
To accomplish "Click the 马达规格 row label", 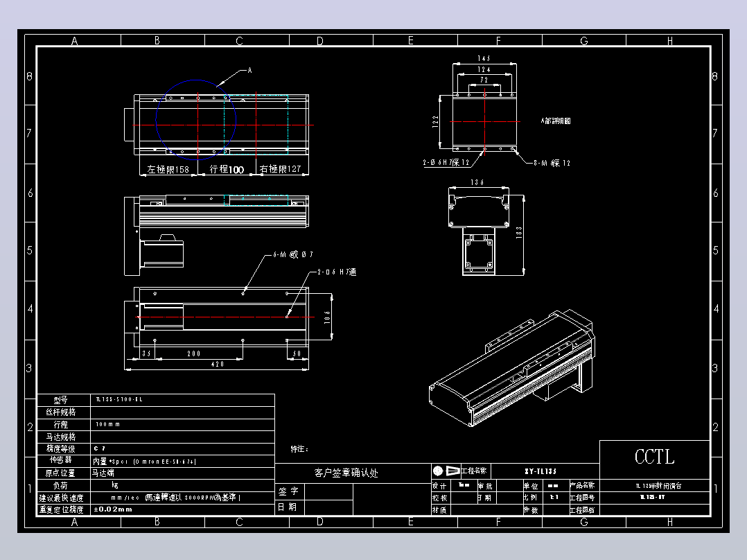I will tap(60, 437).
